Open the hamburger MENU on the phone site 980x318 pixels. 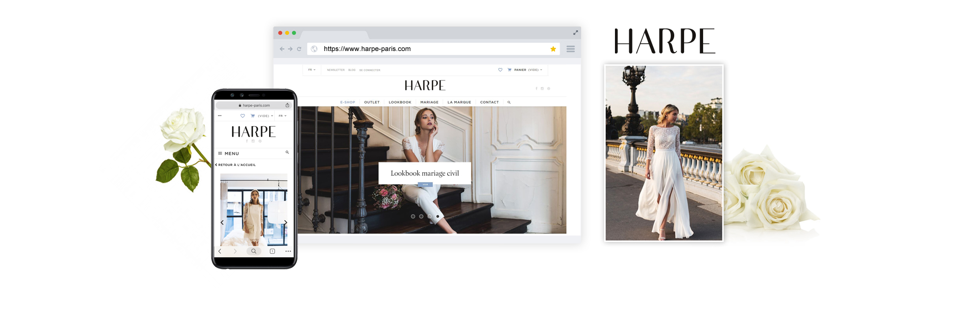pos(228,154)
